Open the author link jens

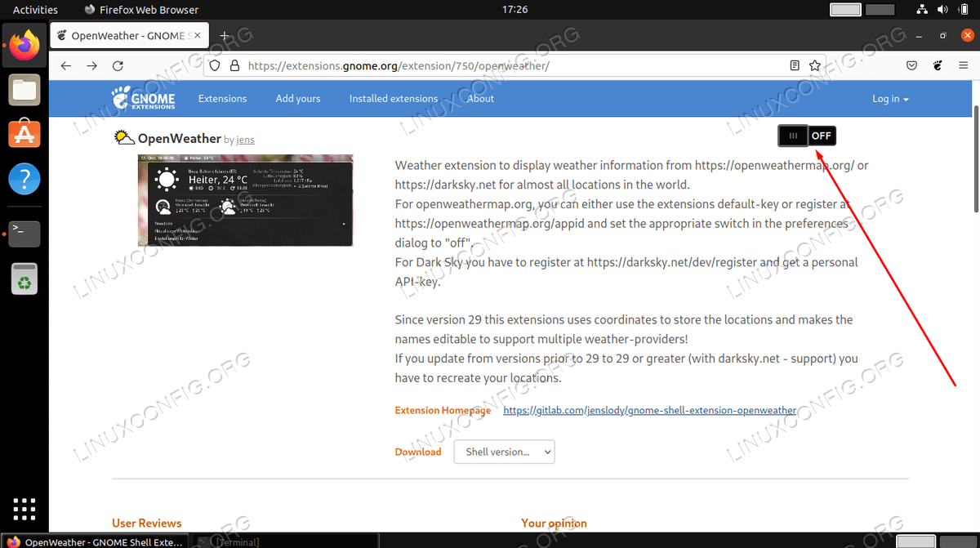click(x=245, y=140)
